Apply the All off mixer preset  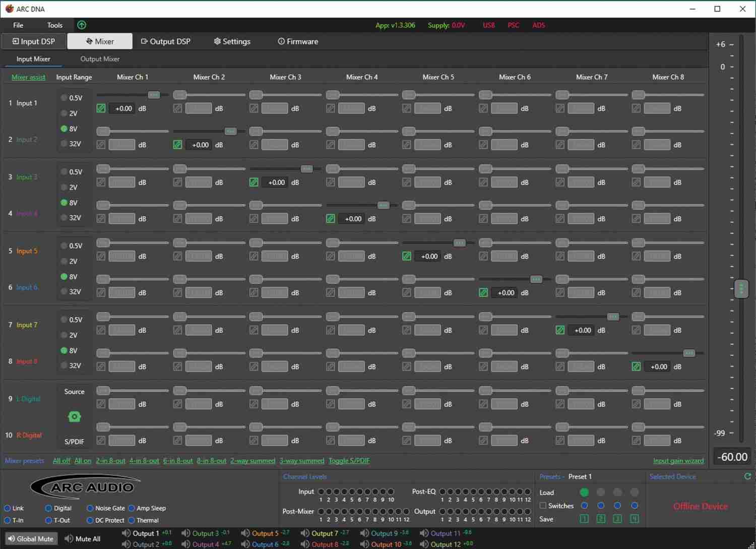61,461
